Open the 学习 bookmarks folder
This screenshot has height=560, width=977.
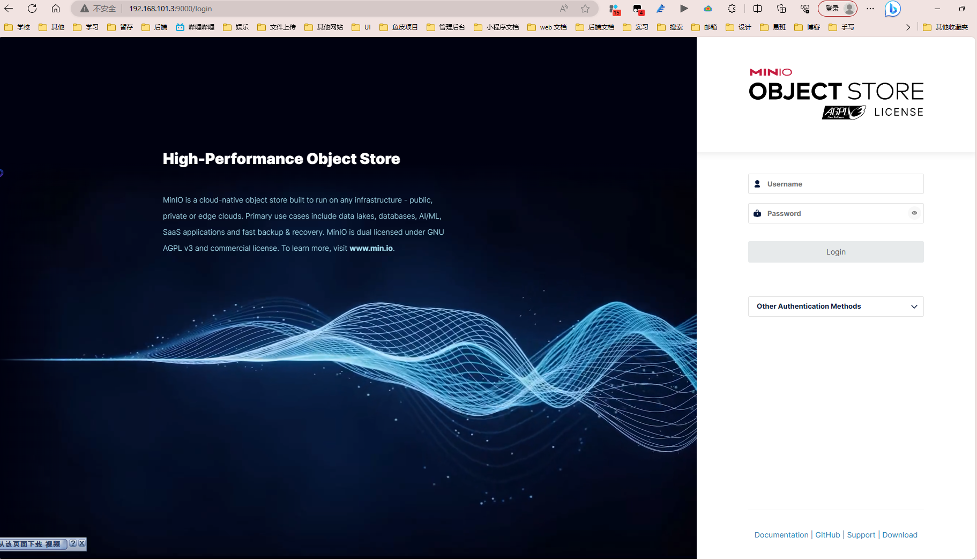(x=86, y=27)
